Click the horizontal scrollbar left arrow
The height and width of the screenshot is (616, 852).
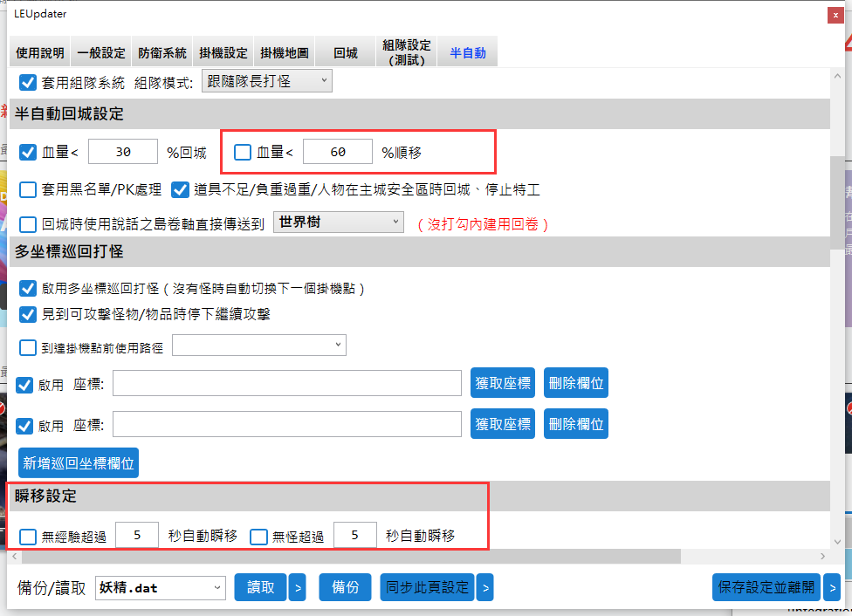15,557
